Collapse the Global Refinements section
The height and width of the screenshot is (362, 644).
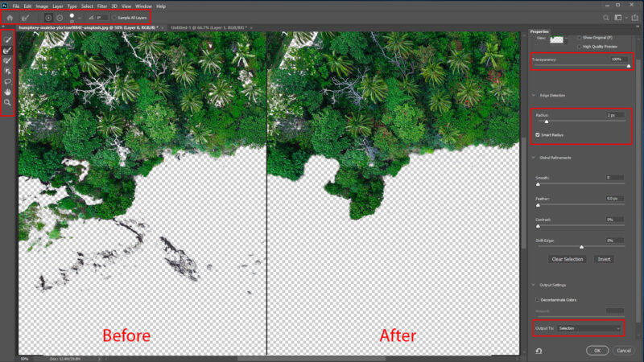coord(534,158)
